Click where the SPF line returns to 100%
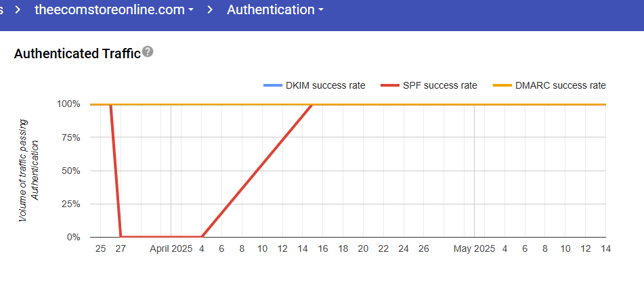 [x=312, y=104]
